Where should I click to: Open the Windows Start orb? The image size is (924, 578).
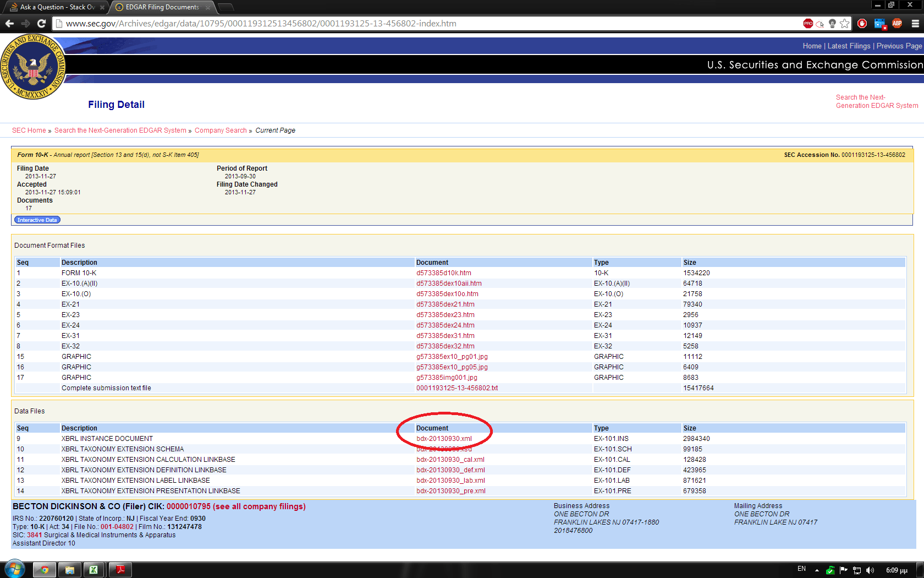click(15, 569)
